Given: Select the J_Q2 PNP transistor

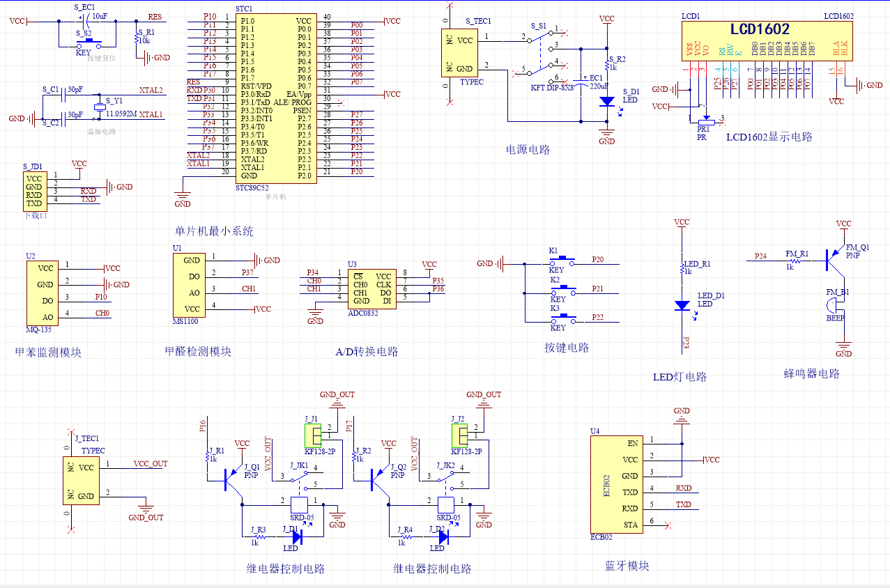Looking at the screenshot, I should (x=378, y=481).
